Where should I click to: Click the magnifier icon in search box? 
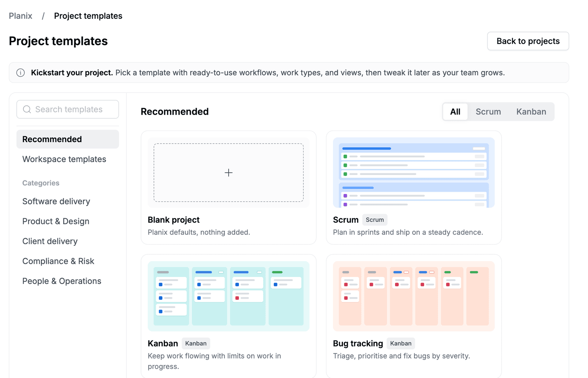[x=27, y=109]
